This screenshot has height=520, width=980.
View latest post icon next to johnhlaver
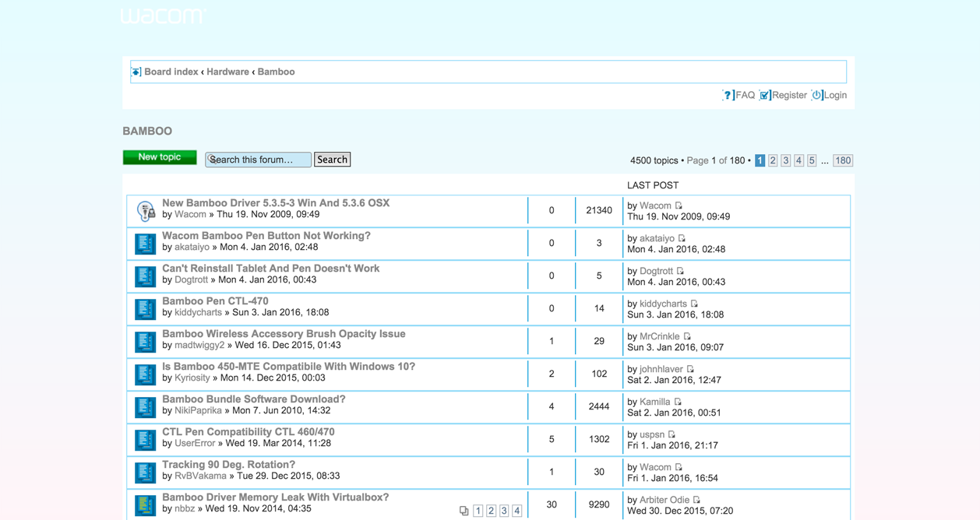tap(690, 370)
